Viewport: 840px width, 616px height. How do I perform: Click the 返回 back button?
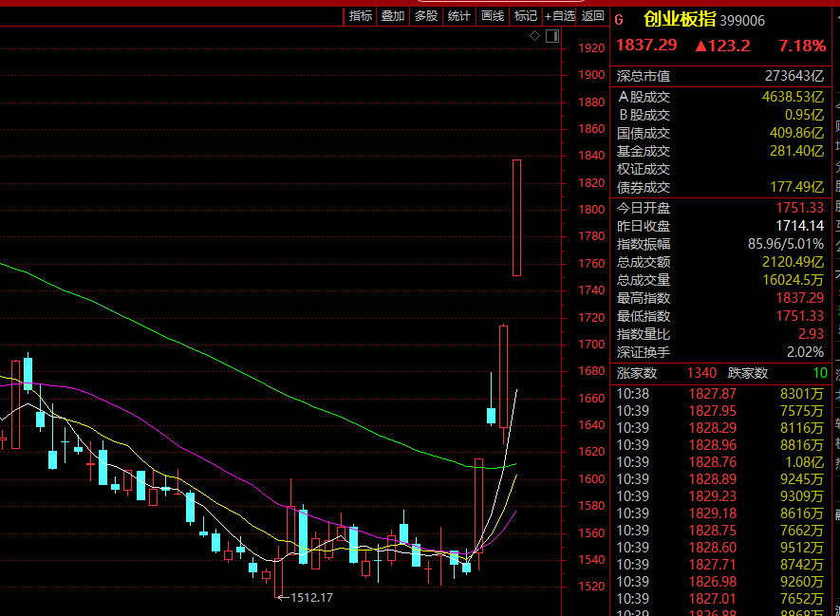(x=592, y=16)
